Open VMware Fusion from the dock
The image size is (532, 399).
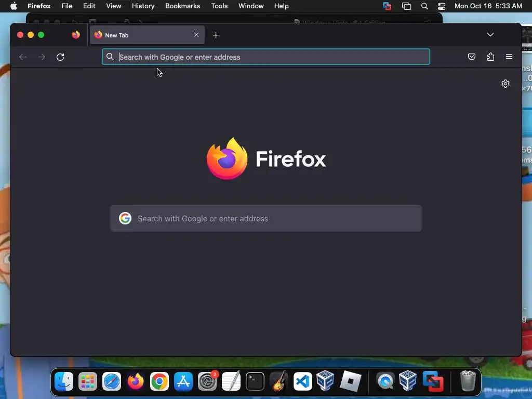pyautogui.click(x=433, y=381)
